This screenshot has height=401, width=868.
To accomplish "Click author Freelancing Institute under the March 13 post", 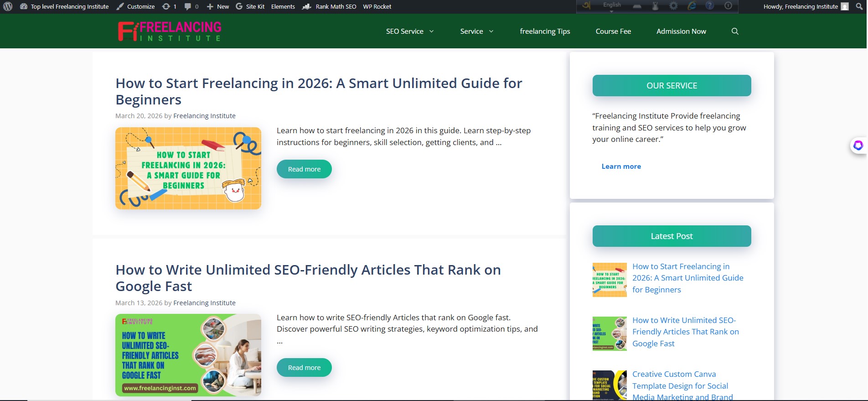I will [204, 303].
